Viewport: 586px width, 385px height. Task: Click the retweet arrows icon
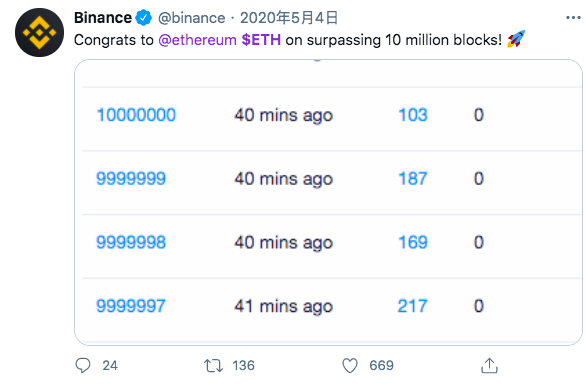coord(213,365)
